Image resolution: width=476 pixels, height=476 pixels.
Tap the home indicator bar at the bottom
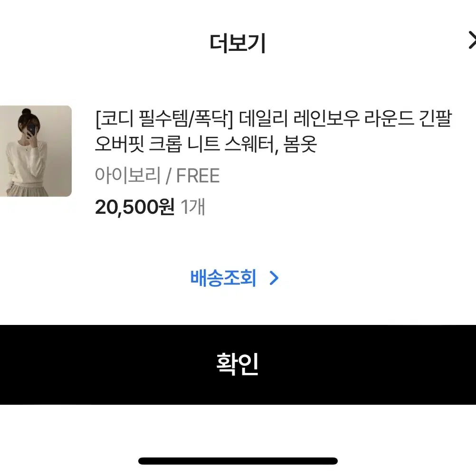point(238,461)
